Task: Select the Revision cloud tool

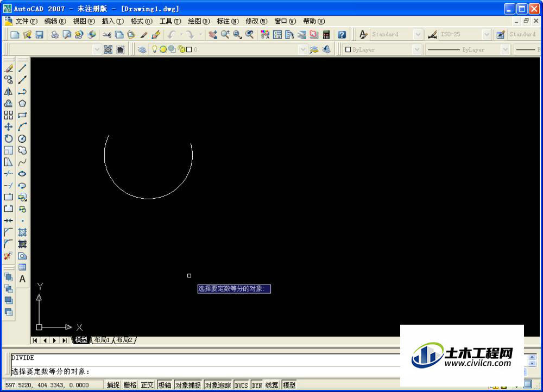Action: [22, 150]
